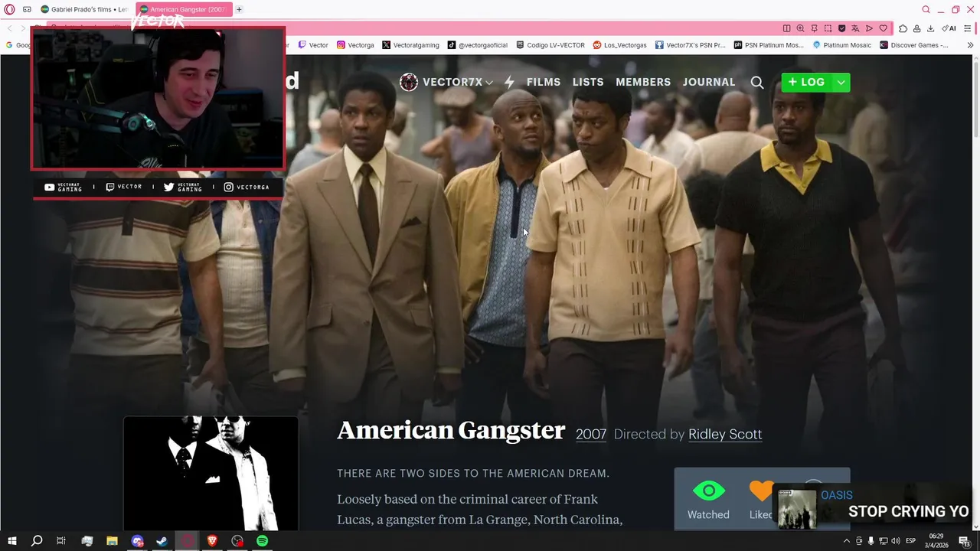This screenshot has width=980, height=551.
Task: Open the Discover Games bookmark
Action: (913, 45)
